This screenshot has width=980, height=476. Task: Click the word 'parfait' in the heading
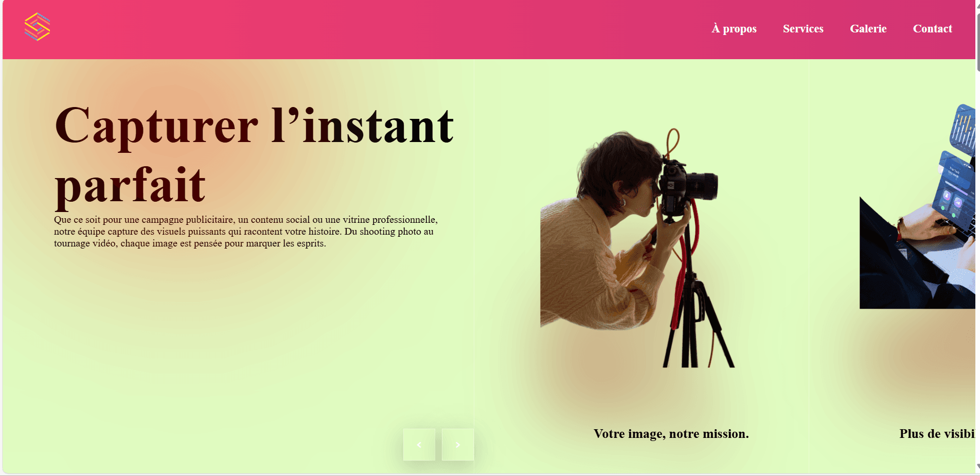130,185
